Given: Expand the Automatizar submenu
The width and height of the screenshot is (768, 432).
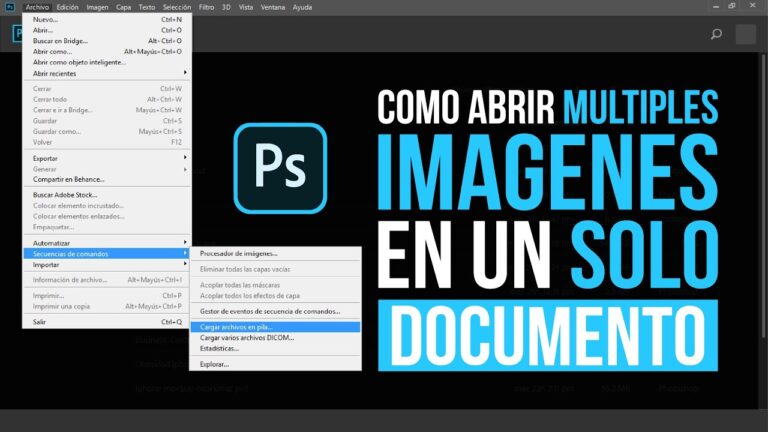Looking at the screenshot, I should pyautogui.click(x=107, y=243).
